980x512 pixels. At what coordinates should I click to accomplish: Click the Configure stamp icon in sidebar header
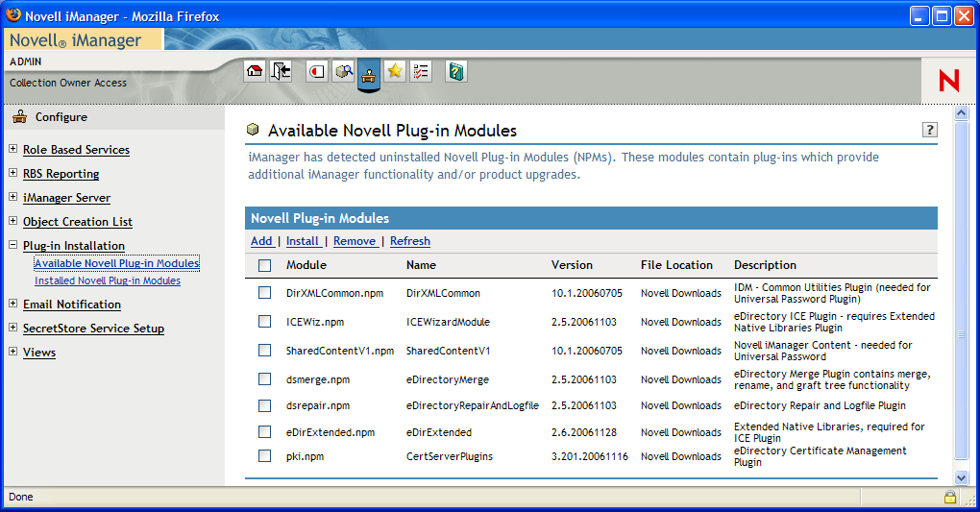click(20, 116)
